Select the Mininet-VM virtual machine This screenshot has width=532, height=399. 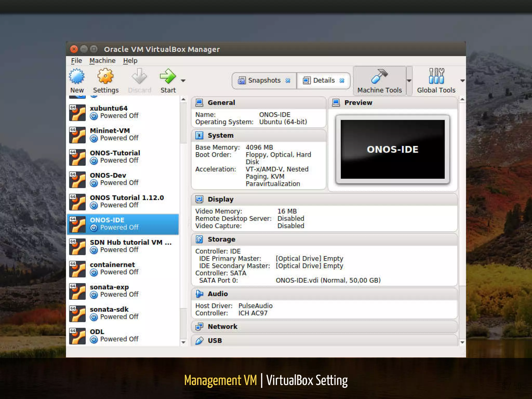point(123,135)
